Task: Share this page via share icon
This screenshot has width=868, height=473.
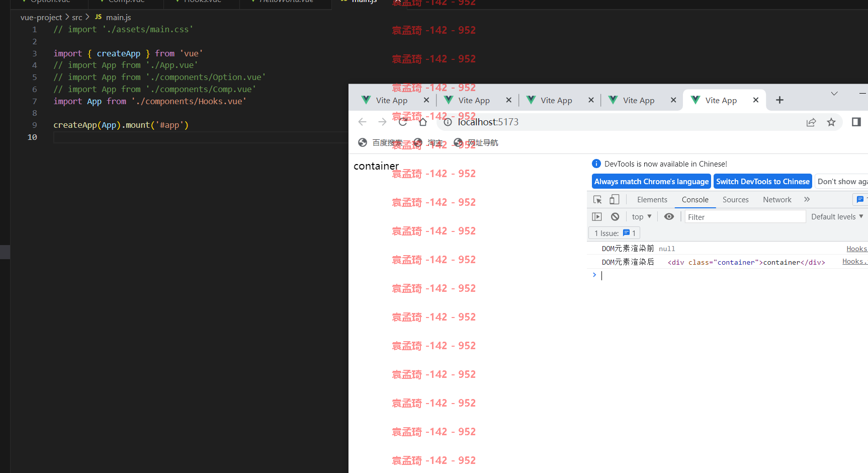Action: click(811, 122)
